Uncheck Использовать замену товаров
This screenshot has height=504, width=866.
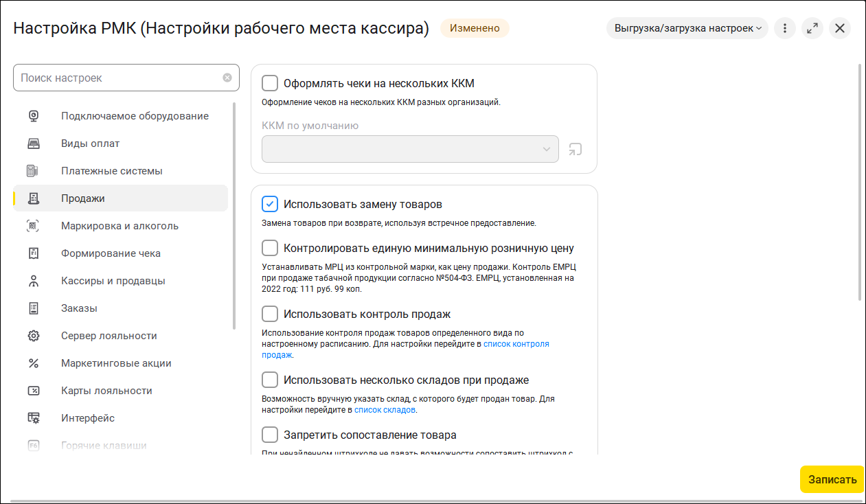tap(270, 205)
